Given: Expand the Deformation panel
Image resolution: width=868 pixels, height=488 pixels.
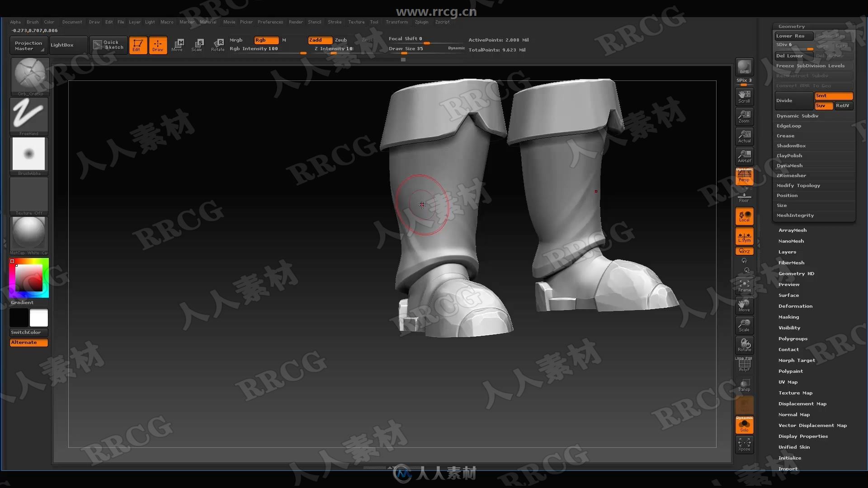Looking at the screenshot, I should [796, 305].
